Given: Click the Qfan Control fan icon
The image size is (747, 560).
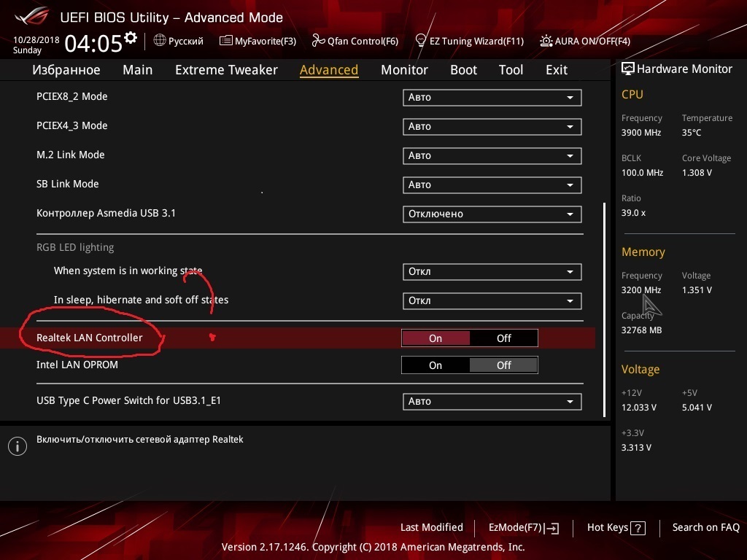Looking at the screenshot, I should [x=318, y=41].
